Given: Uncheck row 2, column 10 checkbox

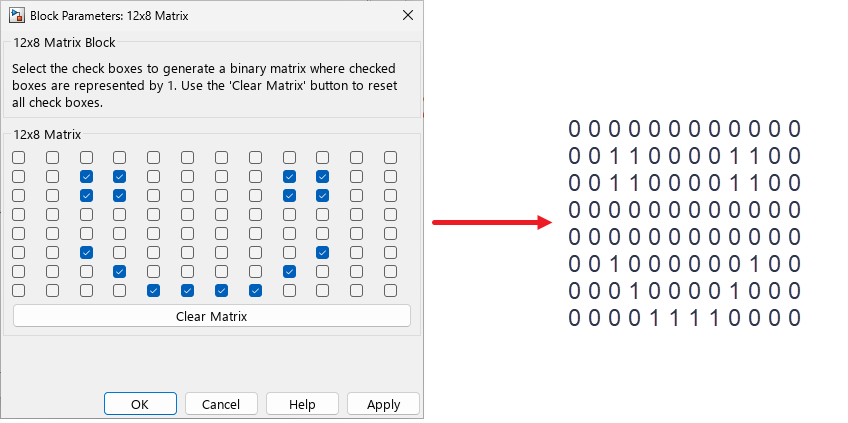Looking at the screenshot, I should coord(323,177).
